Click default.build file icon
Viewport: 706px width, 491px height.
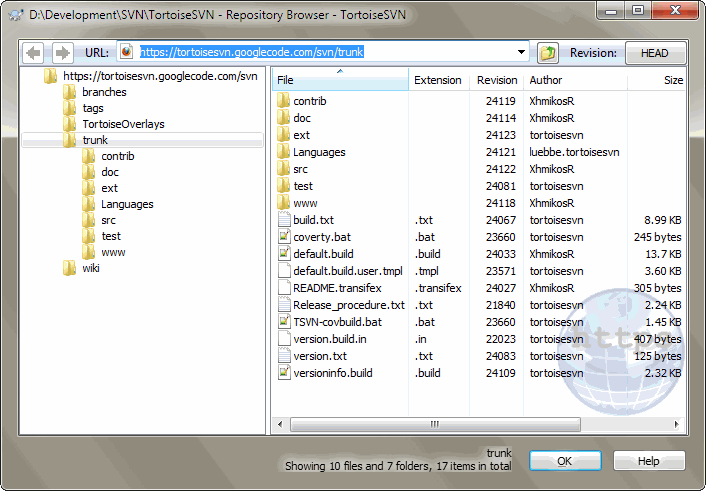point(284,254)
